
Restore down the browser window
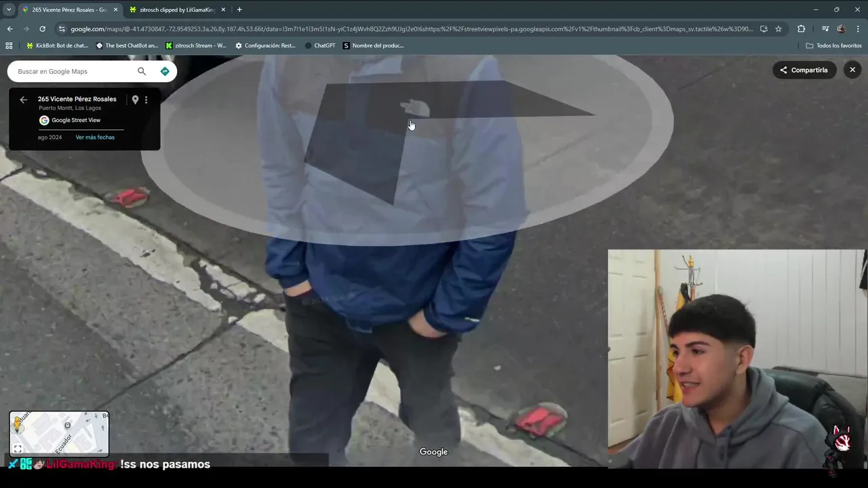pyautogui.click(x=836, y=9)
